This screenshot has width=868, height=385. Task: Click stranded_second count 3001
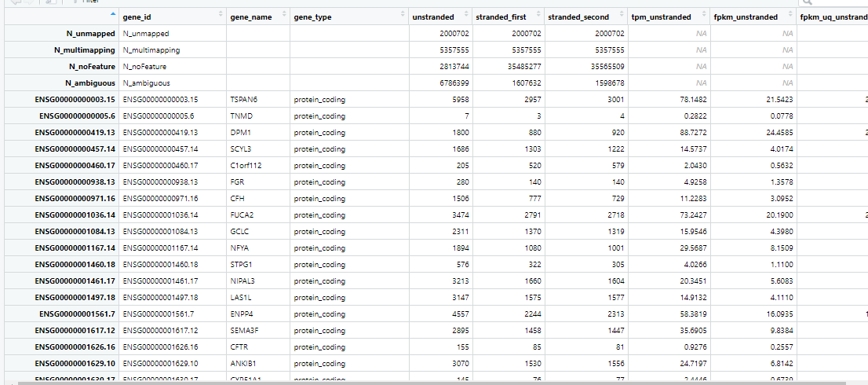616,100
